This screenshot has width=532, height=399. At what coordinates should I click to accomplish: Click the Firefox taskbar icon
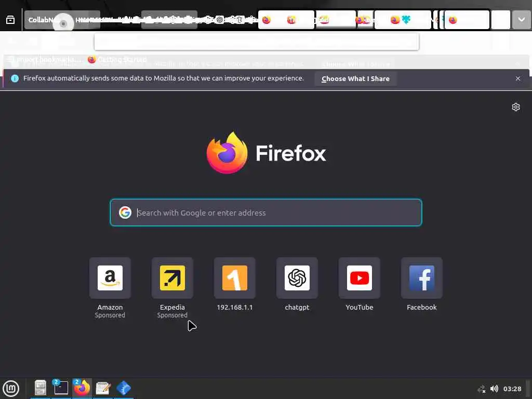82,388
